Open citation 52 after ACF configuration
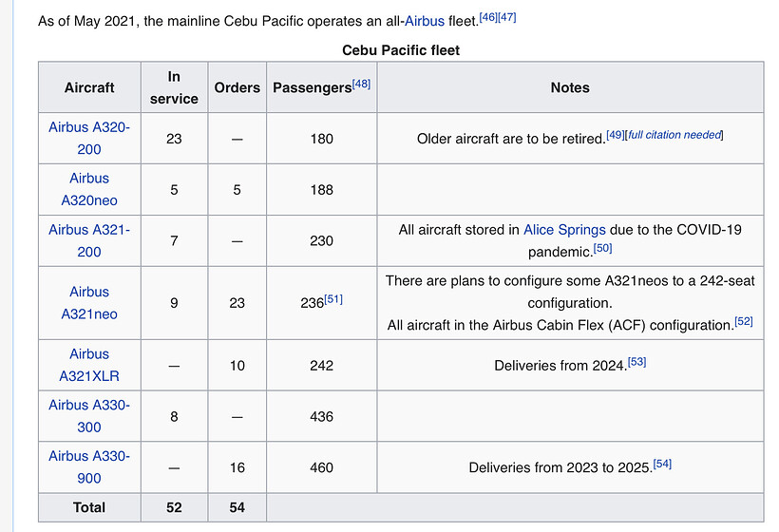Screen dimensions: 779x532 pyautogui.click(x=744, y=321)
